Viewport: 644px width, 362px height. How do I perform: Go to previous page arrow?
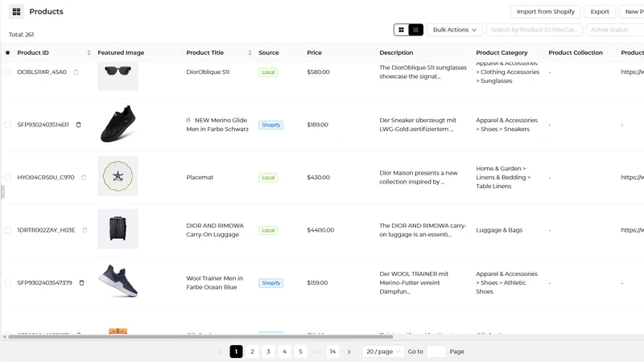coord(220,352)
